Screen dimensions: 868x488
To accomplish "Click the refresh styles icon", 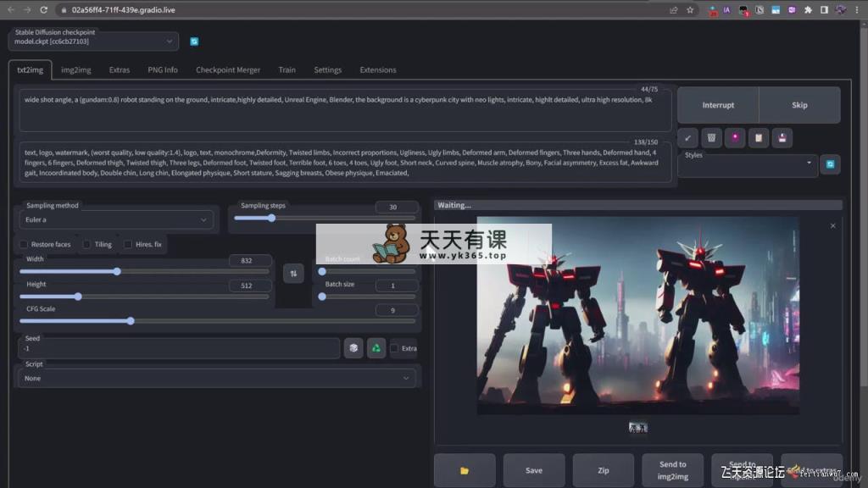I will click(830, 164).
